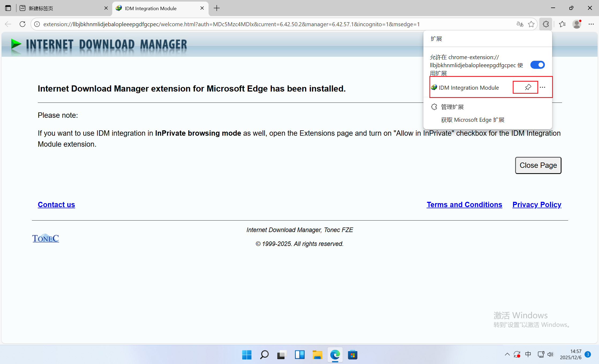The width and height of the screenshot is (599, 364).
Task: Open more options for IDM Integration Module
Action: click(x=542, y=87)
